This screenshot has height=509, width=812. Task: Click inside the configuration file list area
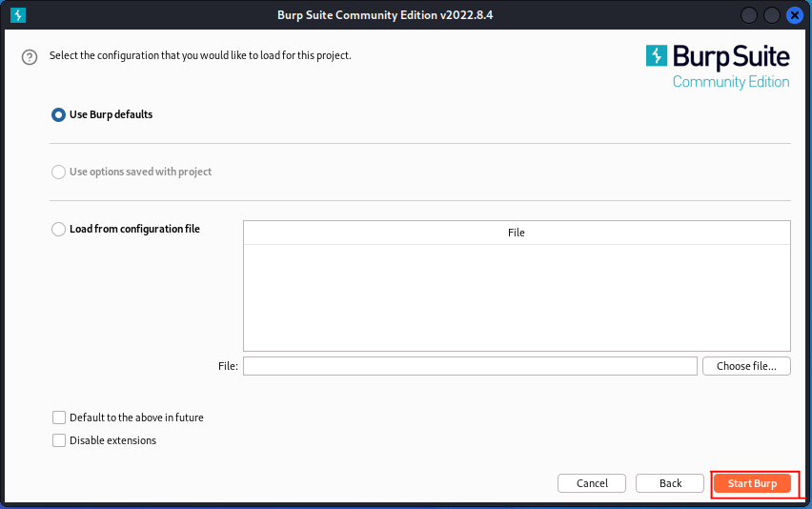[517, 297]
